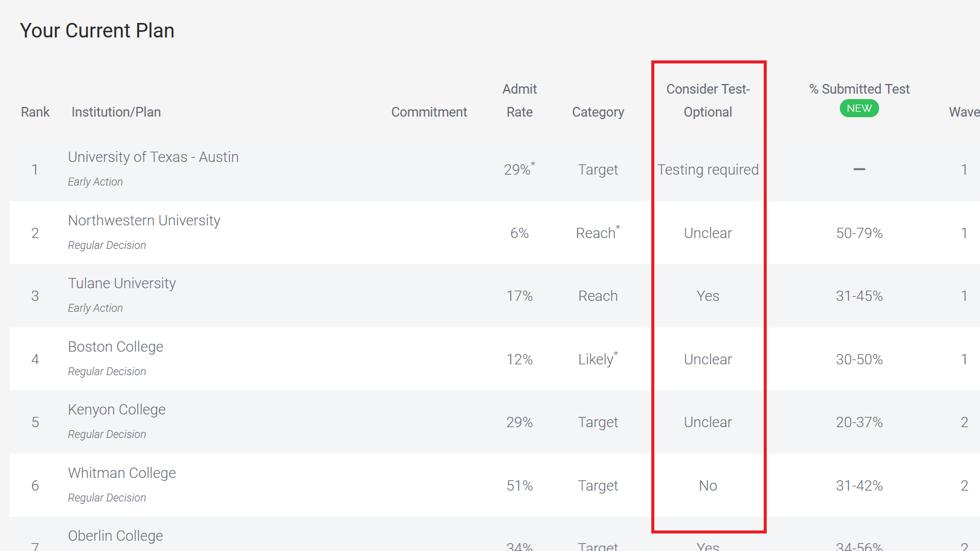Screen dimensions: 980x551
Task: Select Tulane University in the plan
Action: (x=121, y=283)
